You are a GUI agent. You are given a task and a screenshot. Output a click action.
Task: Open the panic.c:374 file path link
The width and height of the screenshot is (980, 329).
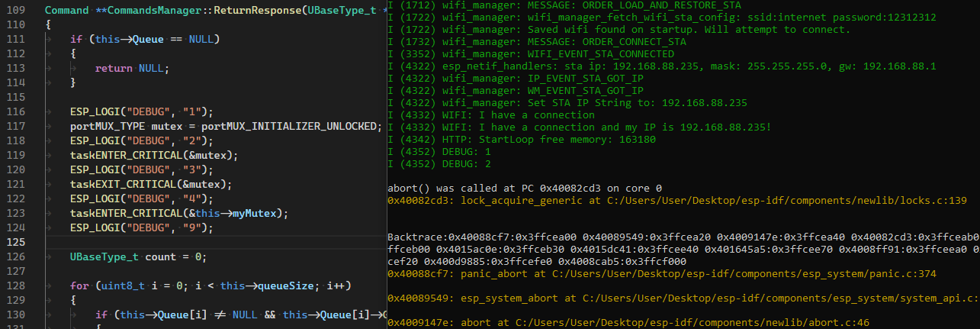[727, 273]
